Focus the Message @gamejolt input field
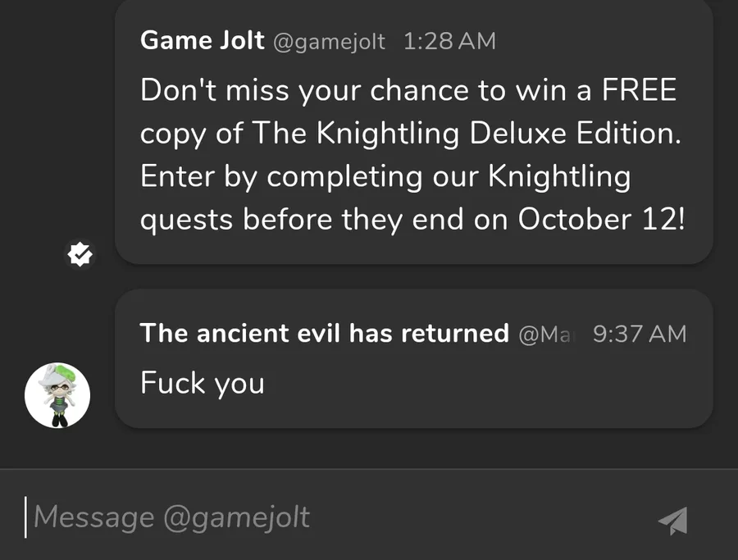 tap(328, 517)
